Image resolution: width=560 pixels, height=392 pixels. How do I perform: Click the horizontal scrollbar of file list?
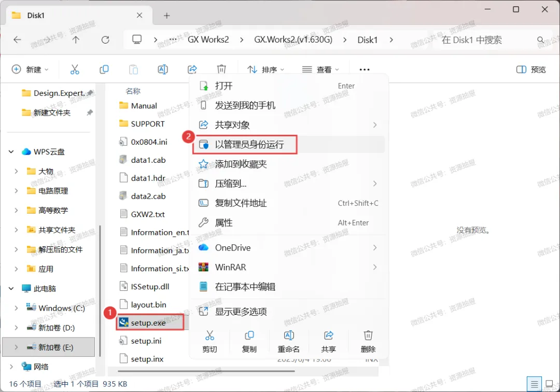(206, 371)
